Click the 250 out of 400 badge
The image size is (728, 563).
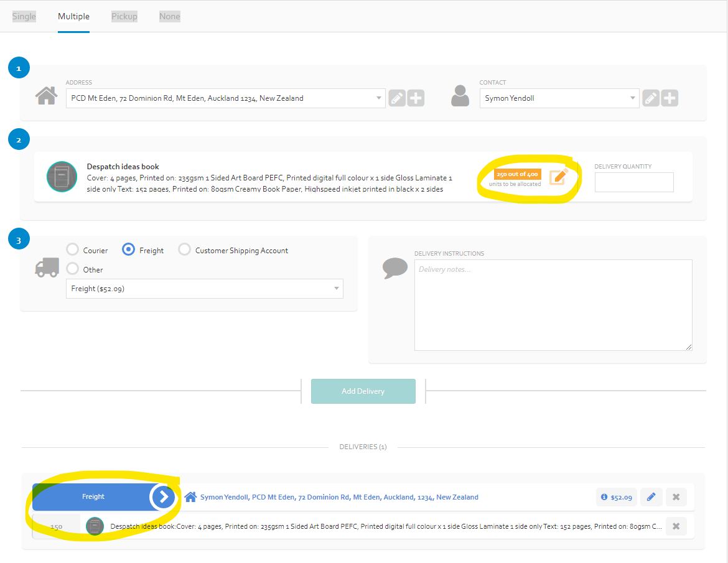tap(517, 174)
